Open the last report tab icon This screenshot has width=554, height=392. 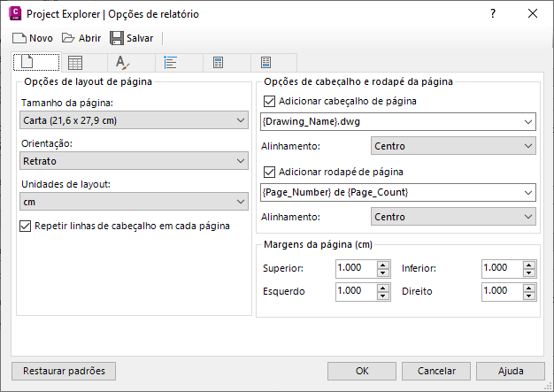266,62
